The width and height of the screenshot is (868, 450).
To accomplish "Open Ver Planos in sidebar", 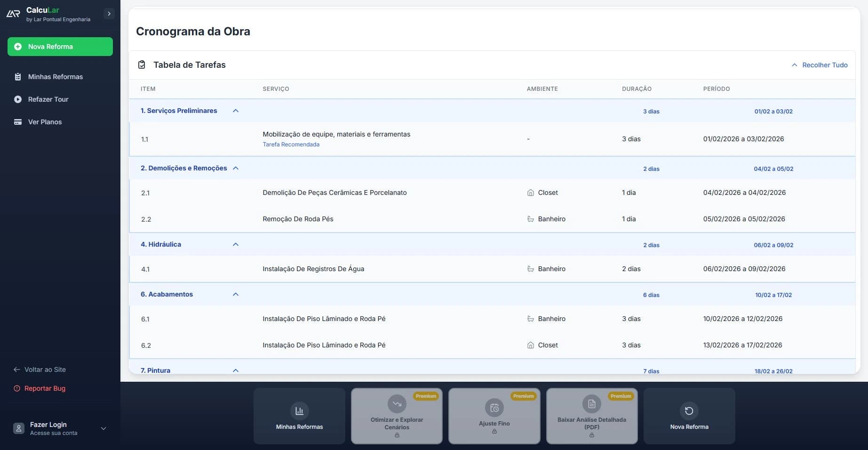I will point(45,122).
